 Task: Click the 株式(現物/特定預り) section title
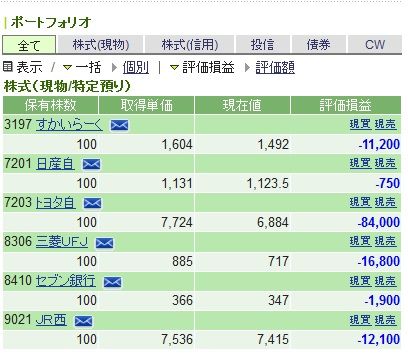[67, 86]
